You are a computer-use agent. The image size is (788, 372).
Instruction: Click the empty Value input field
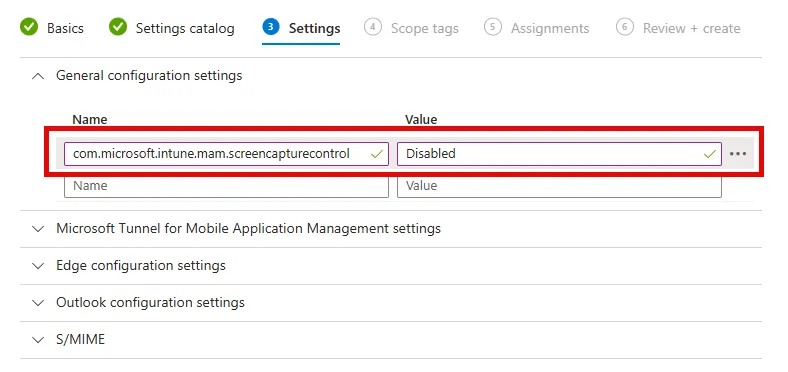click(x=559, y=186)
